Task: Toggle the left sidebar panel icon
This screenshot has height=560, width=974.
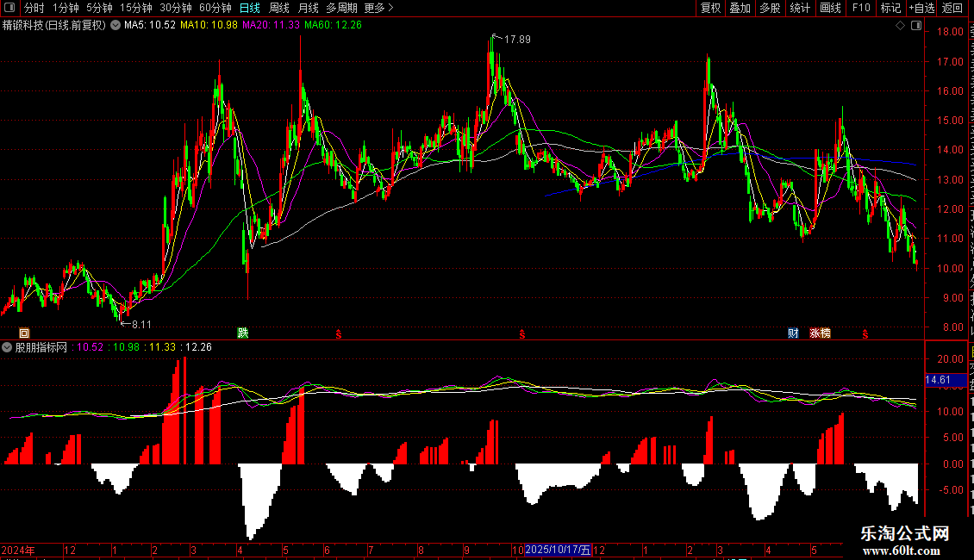Action: [x=9, y=8]
